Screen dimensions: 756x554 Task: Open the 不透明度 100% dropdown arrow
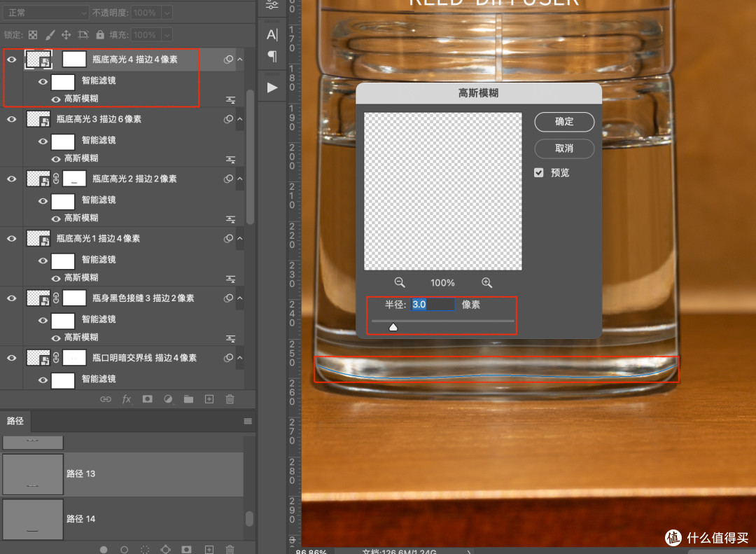167,13
